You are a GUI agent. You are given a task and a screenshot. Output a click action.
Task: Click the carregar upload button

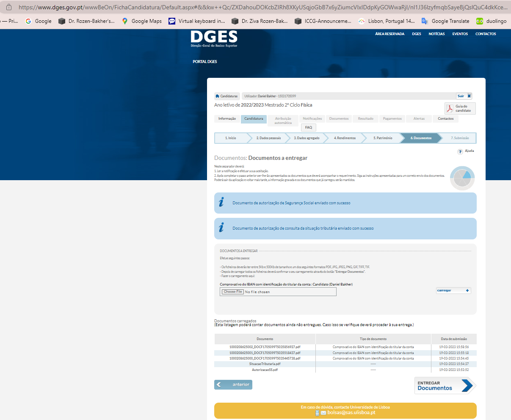pos(453,291)
